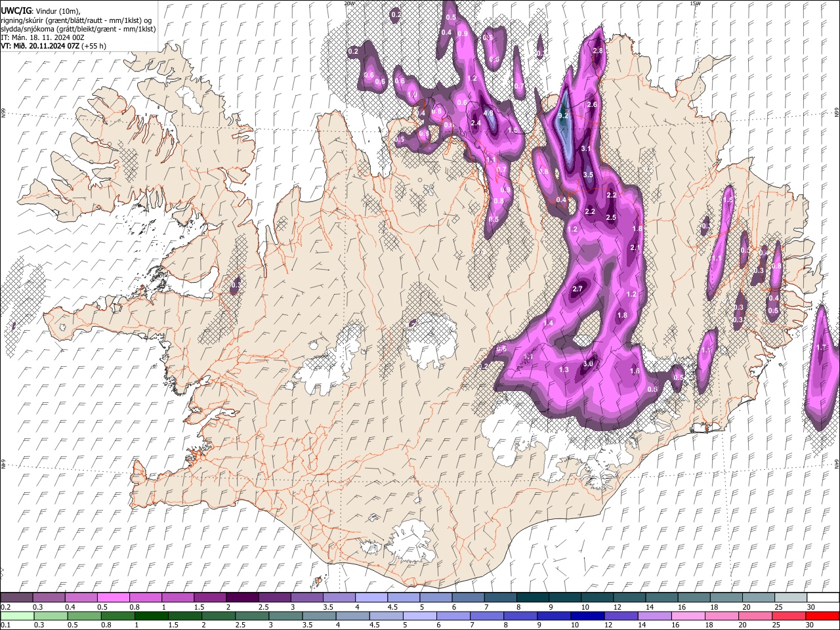Click the 0.1 label on the rain scale
This screenshot has height=630, width=840.
[x=5, y=625]
